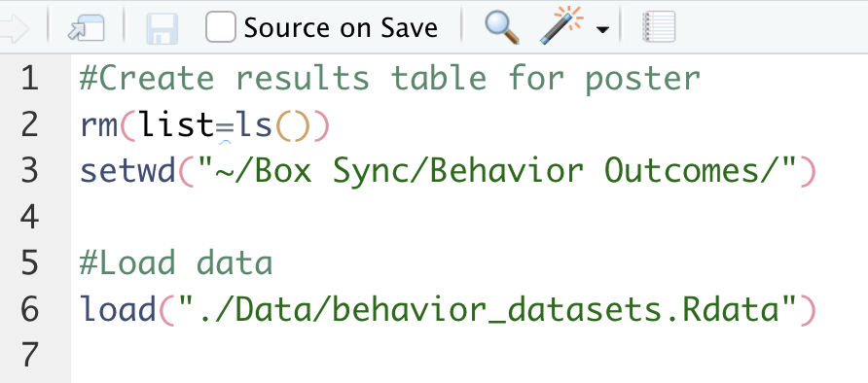Enable the Source on Save checkbox
Image resolution: width=868 pixels, height=383 pixels.
pyautogui.click(x=220, y=27)
